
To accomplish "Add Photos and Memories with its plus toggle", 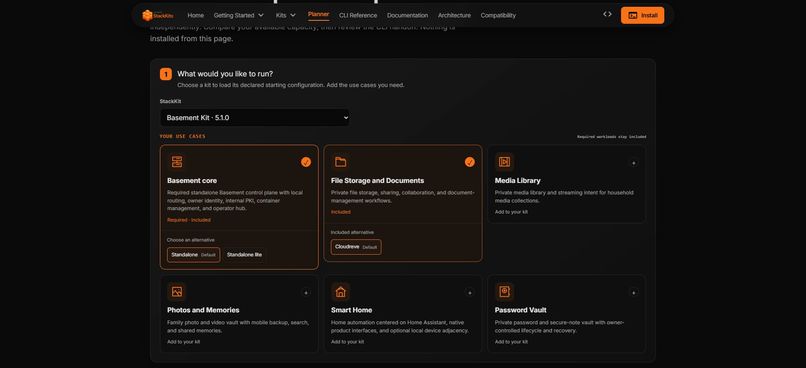I will pos(306,292).
